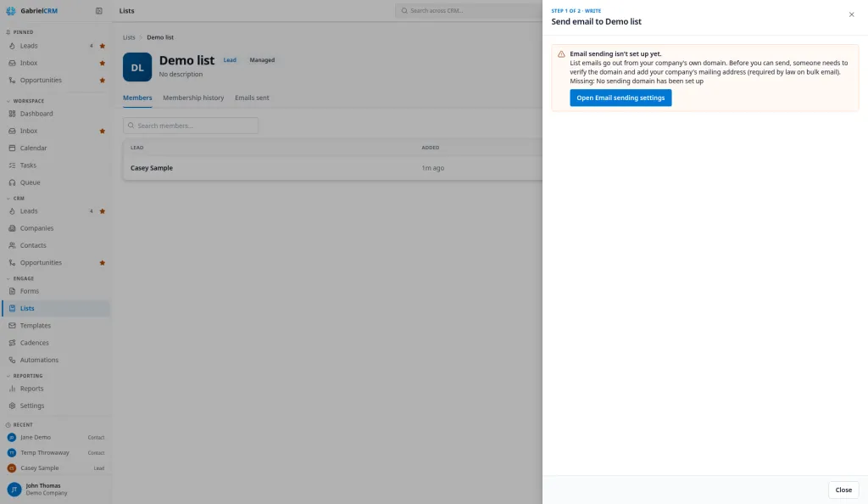Open Calendar from the sidebar menu
Screen dimensions: 868x504
(x=55, y=148)
